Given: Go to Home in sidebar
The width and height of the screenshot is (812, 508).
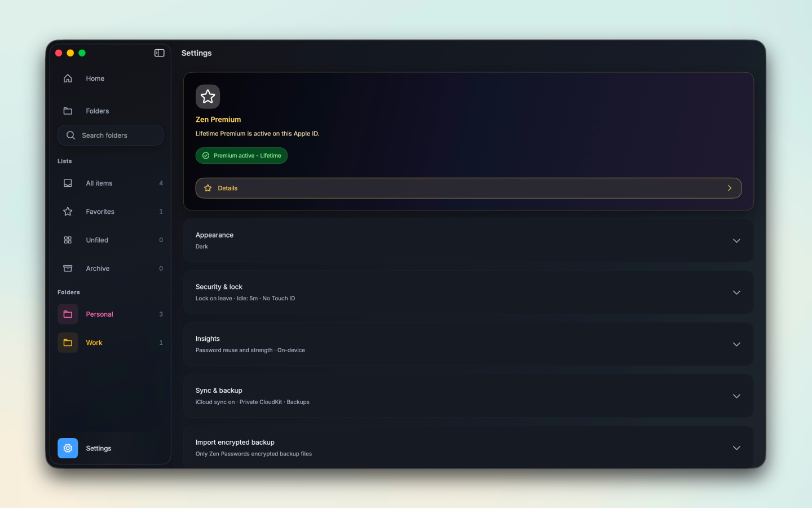Looking at the screenshot, I should pos(95,78).
